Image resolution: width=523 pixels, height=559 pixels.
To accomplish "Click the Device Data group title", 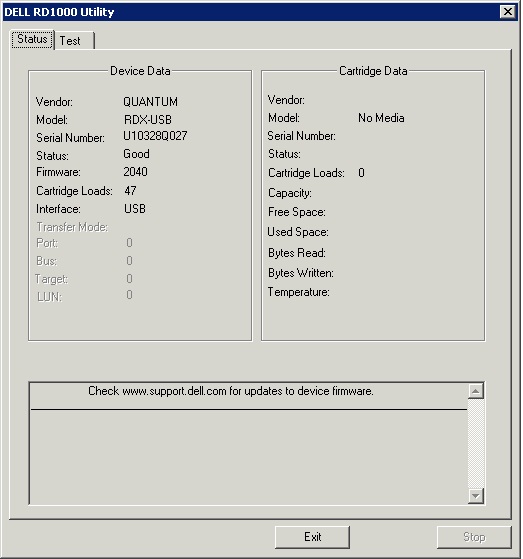I will (140, 71).
